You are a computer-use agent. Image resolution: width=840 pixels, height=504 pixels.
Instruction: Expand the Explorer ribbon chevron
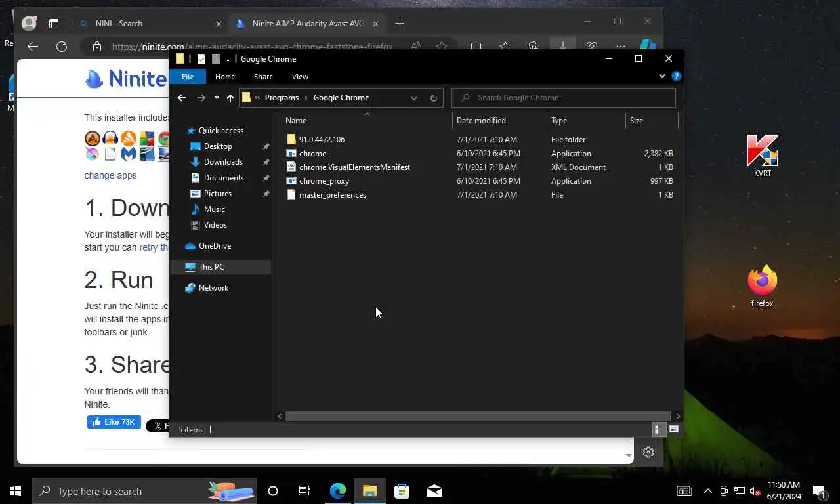[662, 76]
